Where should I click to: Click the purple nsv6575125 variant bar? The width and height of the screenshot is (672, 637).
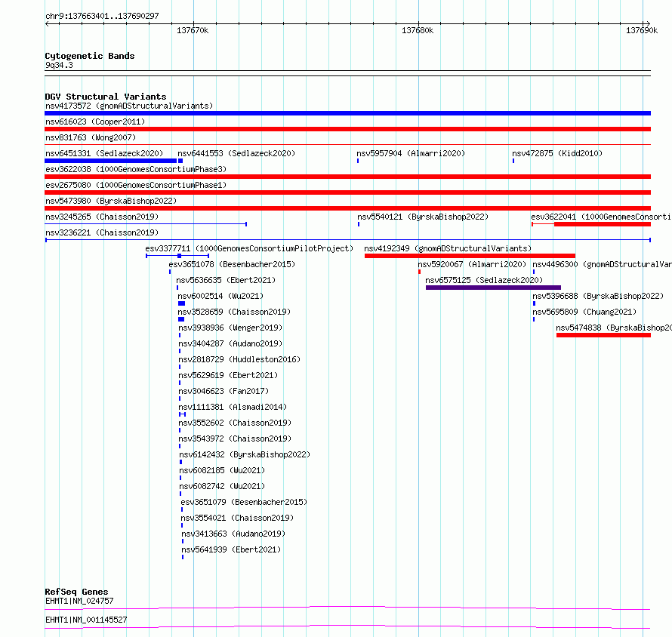[493, 288]
